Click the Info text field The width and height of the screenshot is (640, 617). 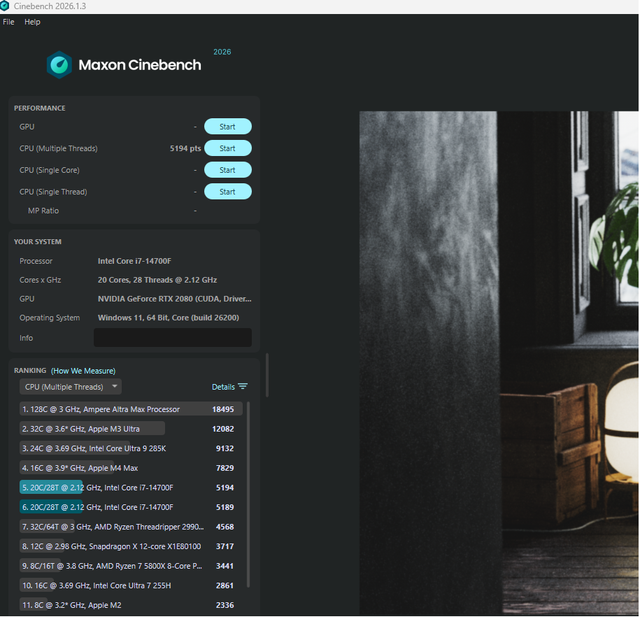[173, 337]
